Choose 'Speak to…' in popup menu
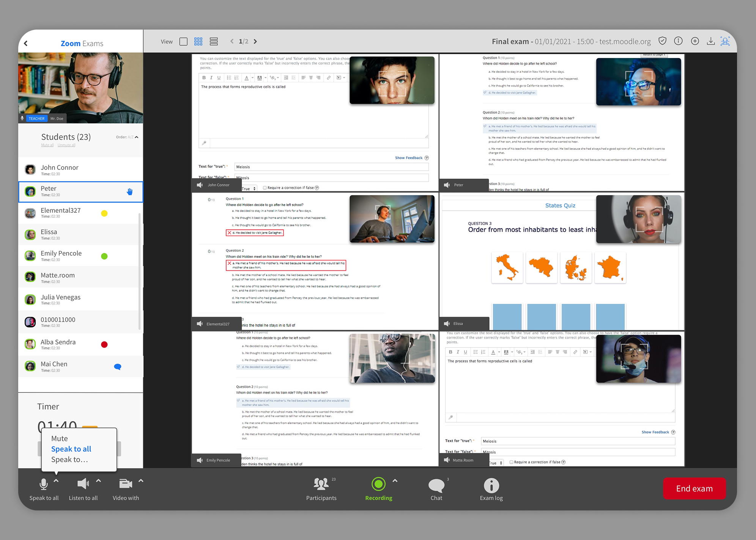The width and height of the screenshot is (756, 540). pos(69,460)
